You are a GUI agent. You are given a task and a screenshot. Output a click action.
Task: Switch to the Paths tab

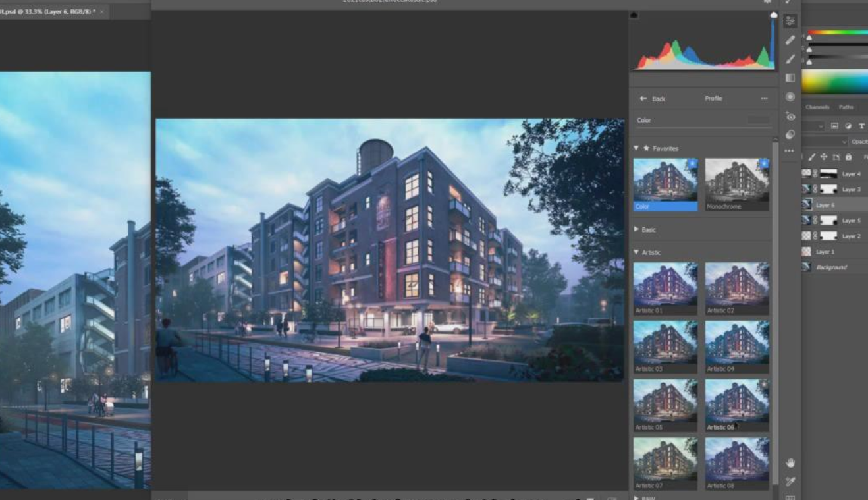[x=846, y=107]
